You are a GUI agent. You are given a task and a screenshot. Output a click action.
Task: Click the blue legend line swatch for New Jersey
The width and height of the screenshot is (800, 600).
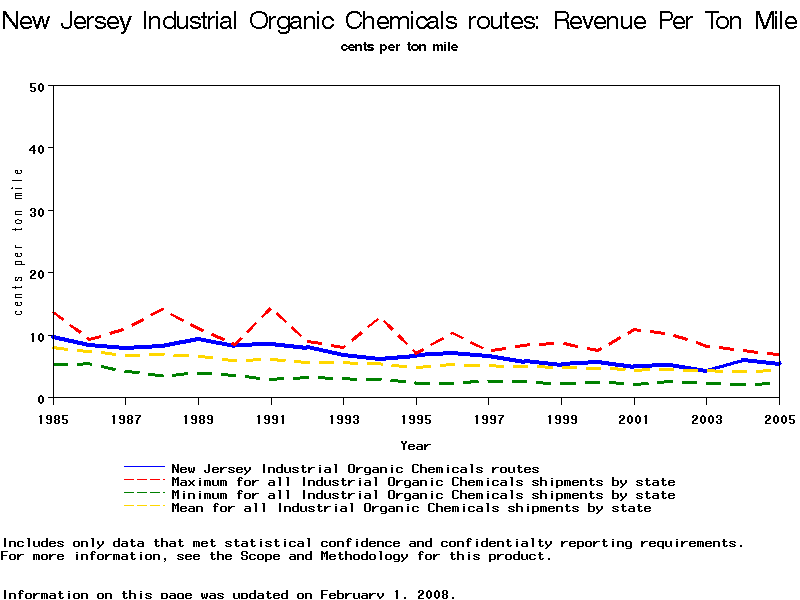(145, 468)
